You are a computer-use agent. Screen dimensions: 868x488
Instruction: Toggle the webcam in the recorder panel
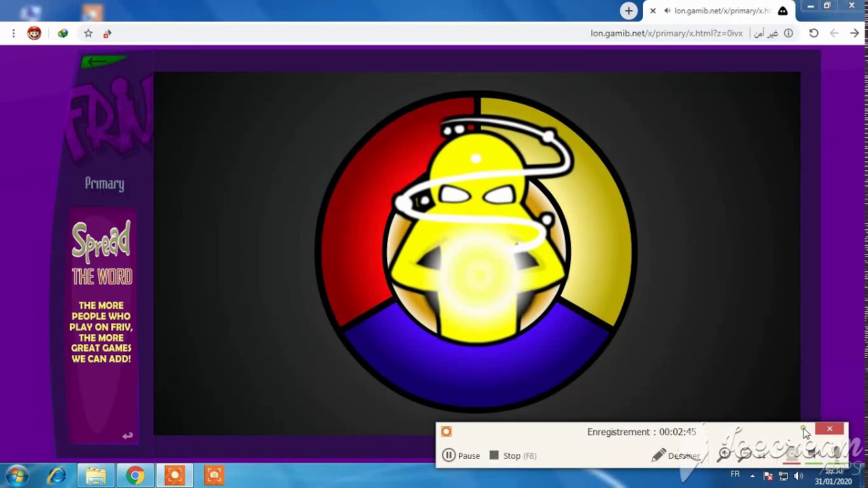(x=791, y=455)
